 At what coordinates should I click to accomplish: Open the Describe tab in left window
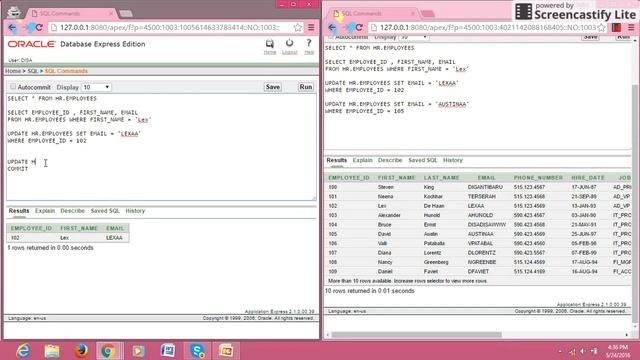click(x=72, y=211)
